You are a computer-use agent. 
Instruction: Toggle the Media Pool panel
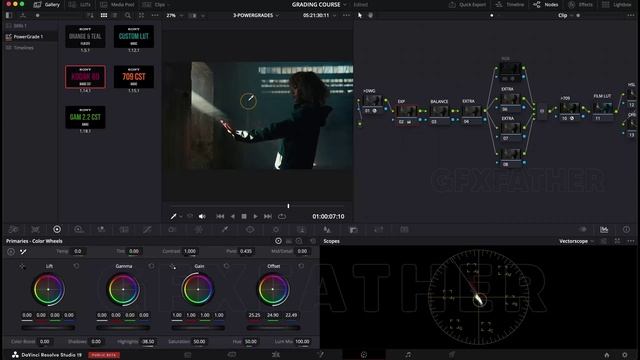[117, 4]
